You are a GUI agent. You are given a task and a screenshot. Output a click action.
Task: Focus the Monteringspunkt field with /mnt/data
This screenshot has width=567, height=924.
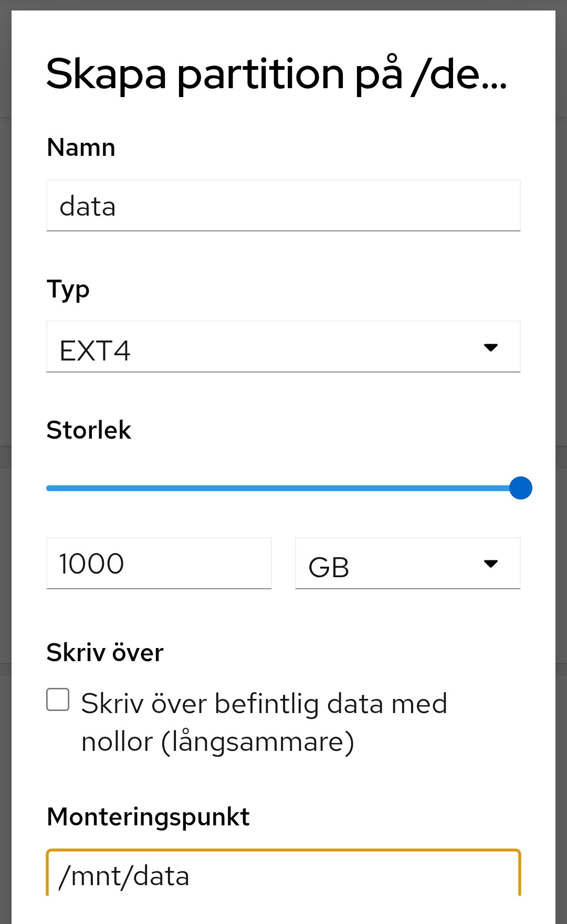[x=283, y=873]
